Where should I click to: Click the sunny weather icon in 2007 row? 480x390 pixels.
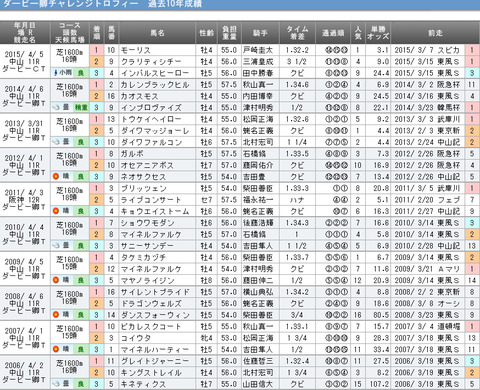(x=56, y=350)
